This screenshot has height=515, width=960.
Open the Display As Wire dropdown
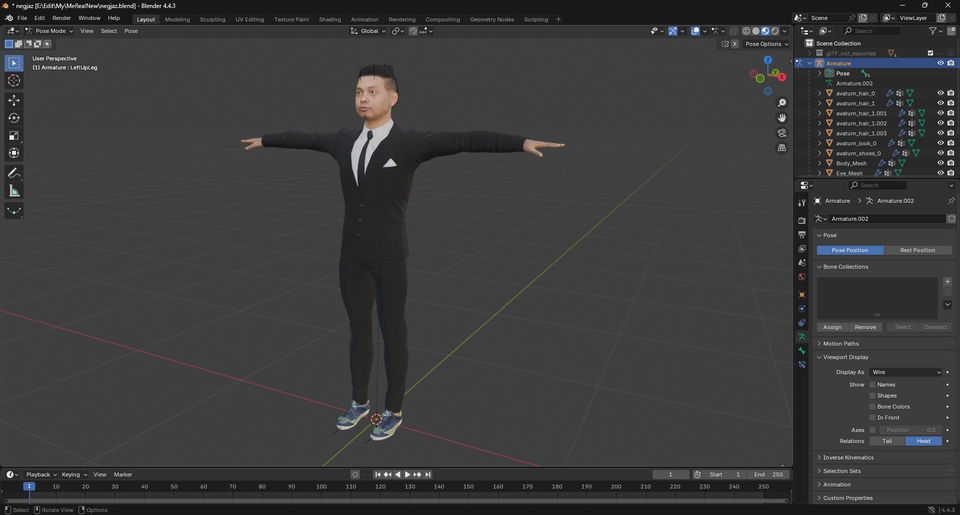pyautogui.click(x=905, y=372)
